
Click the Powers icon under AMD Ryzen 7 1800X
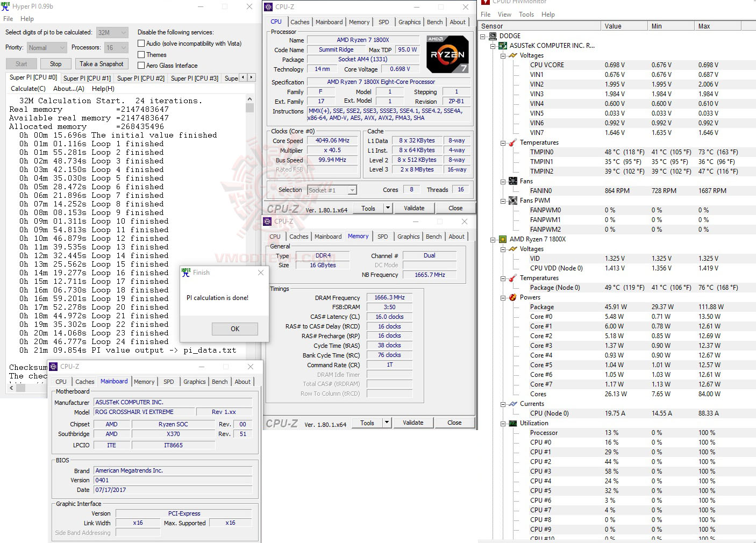[512, 297]
